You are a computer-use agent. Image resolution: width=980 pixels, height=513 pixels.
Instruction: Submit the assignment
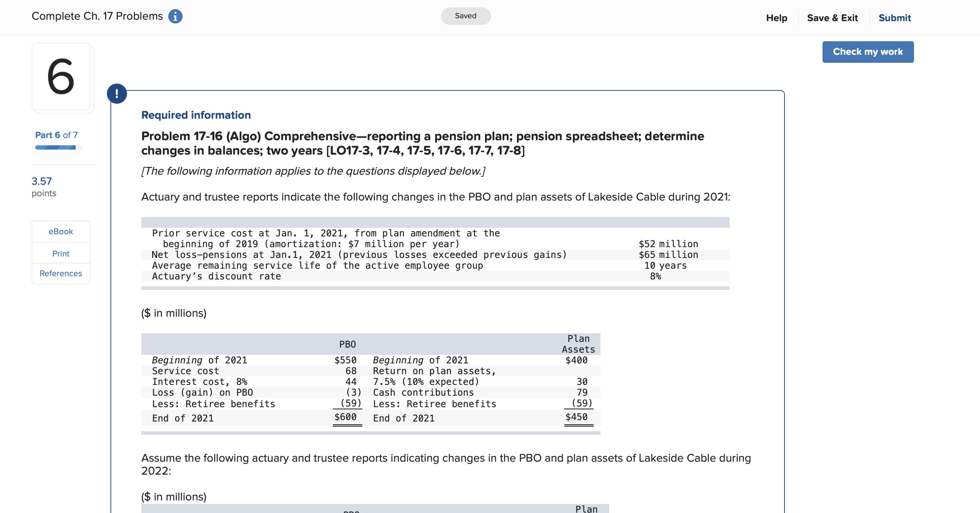[x=894, y=18]
